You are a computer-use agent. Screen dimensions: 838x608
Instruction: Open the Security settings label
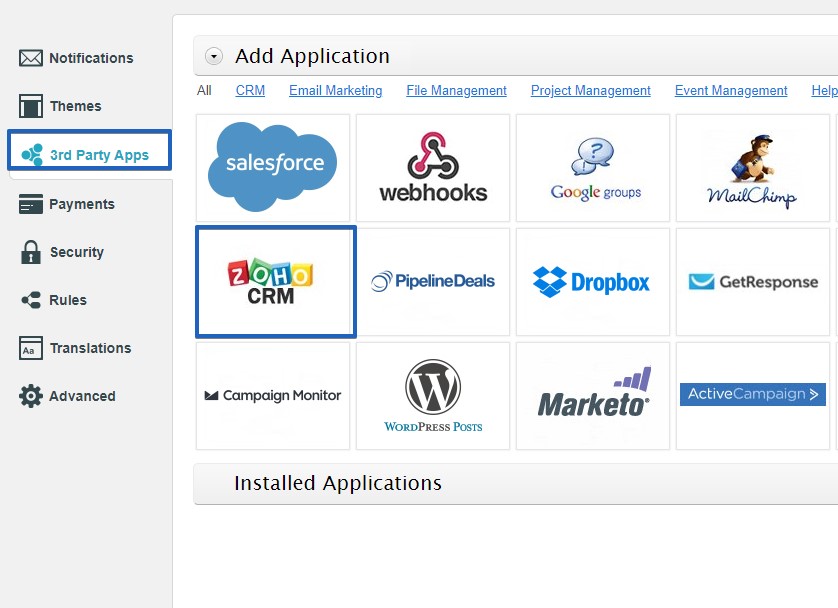tap(77, 252)
